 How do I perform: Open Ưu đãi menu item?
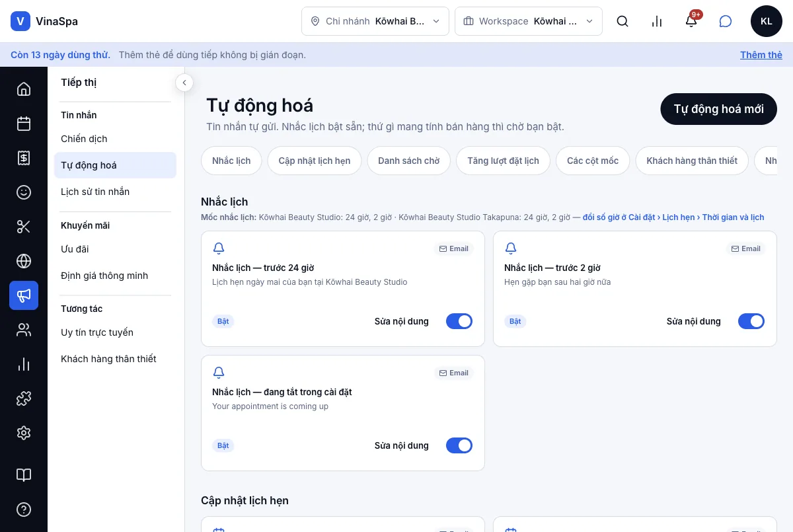[115, 249]
